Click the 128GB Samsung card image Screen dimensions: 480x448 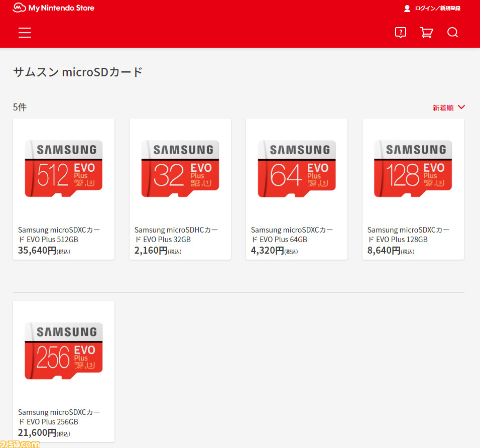413,168
